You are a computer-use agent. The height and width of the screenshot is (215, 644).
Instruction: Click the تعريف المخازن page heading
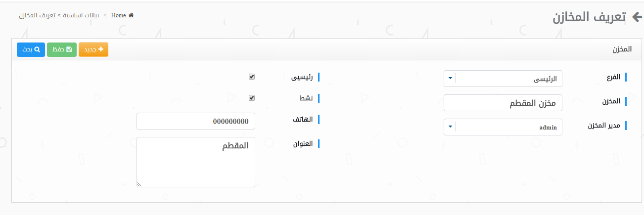[x=589, y=17]
